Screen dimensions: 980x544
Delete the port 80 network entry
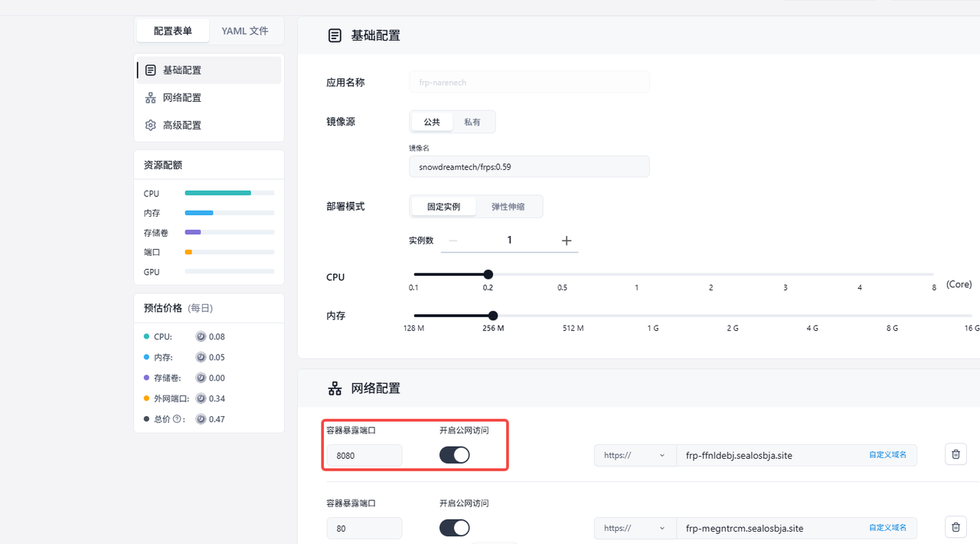click(955, 527)
